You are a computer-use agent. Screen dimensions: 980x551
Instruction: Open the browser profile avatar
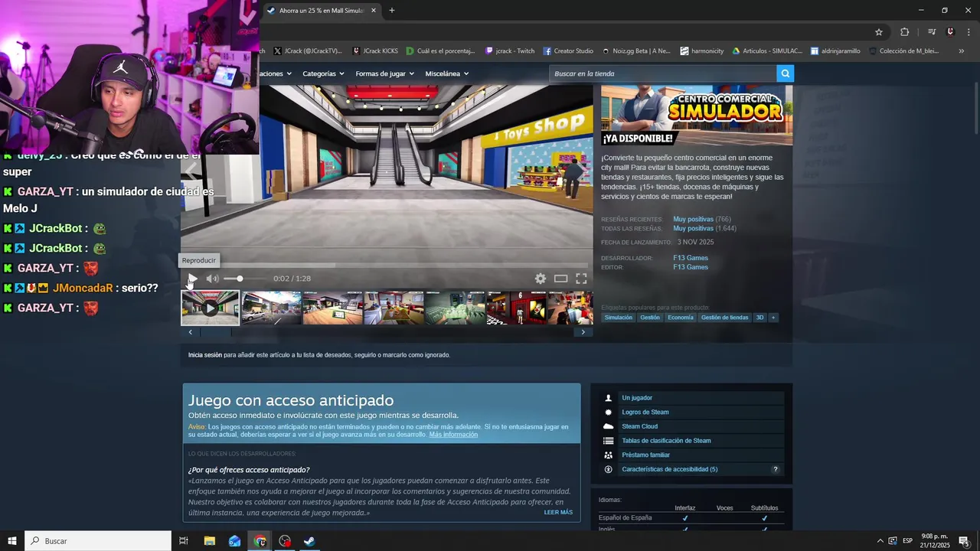tap(950, 32)
